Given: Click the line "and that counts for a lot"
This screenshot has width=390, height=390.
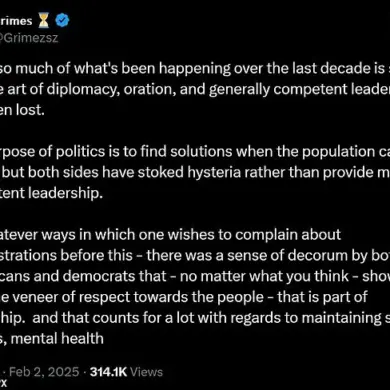Looking at the screenshot, I should [195, 318].
